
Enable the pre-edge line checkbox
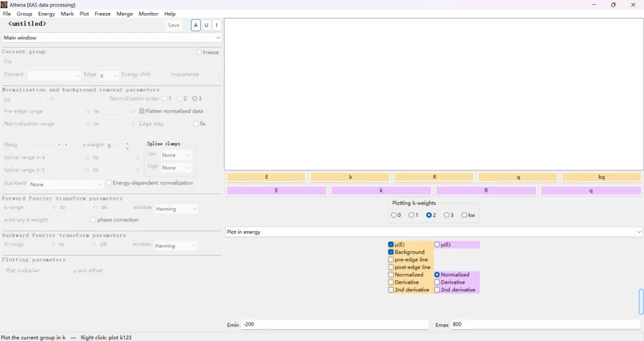point(391,260)
